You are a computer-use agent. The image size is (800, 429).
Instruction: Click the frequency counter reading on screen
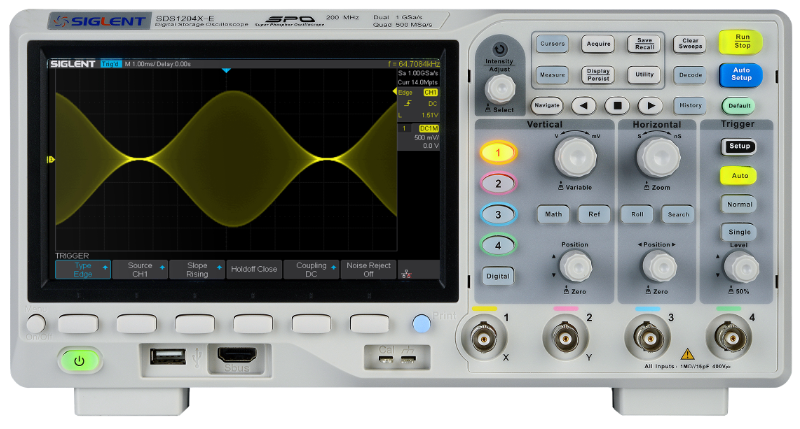click(x=413, y=64)
